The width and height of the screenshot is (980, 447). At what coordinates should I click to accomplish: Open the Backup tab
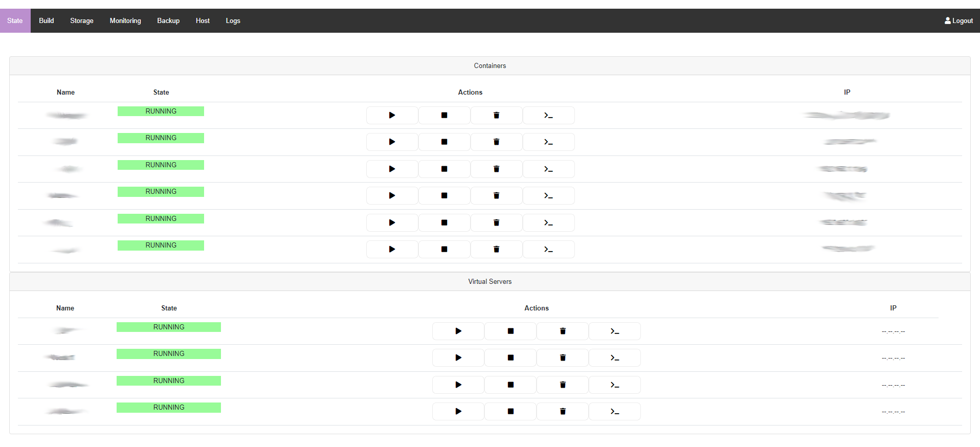(x=168, y=20)
